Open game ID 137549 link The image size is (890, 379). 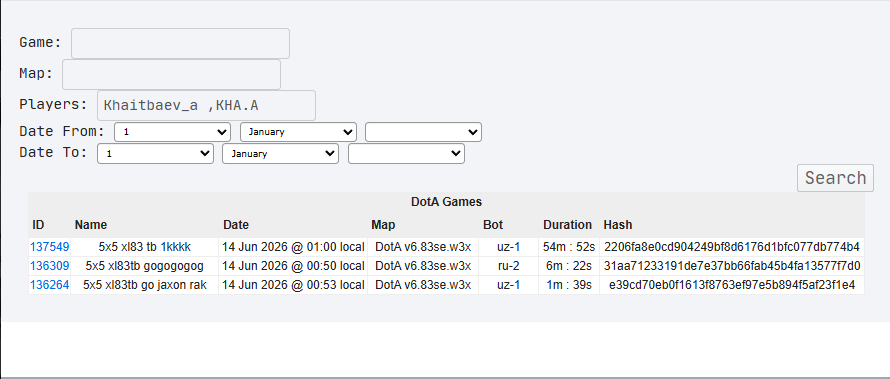[x=49, y=247]
